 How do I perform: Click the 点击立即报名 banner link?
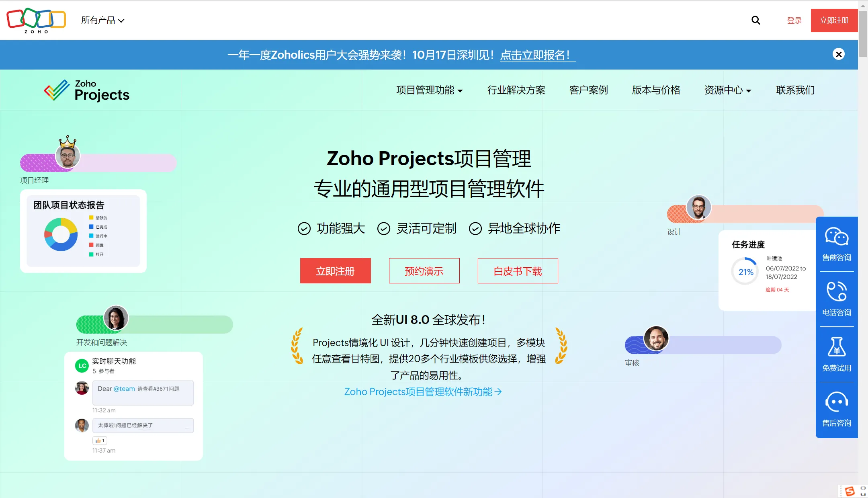pyautogui.click(x=538, y=55)
